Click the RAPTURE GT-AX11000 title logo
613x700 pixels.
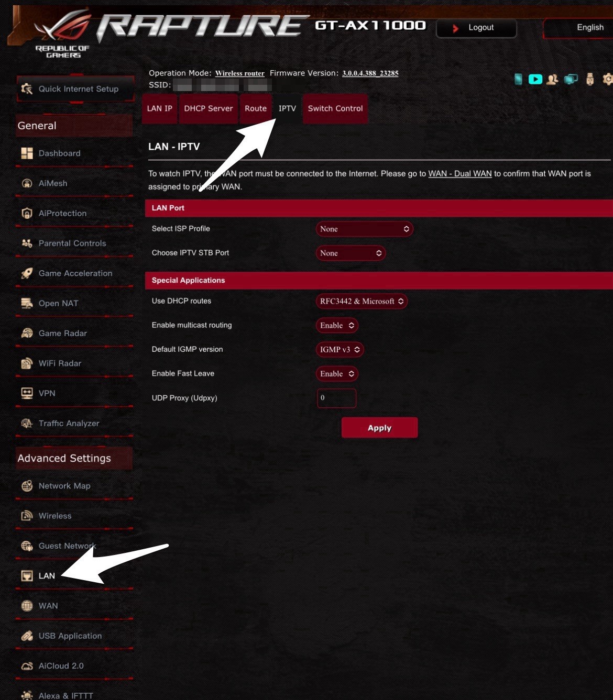(262, 26)
